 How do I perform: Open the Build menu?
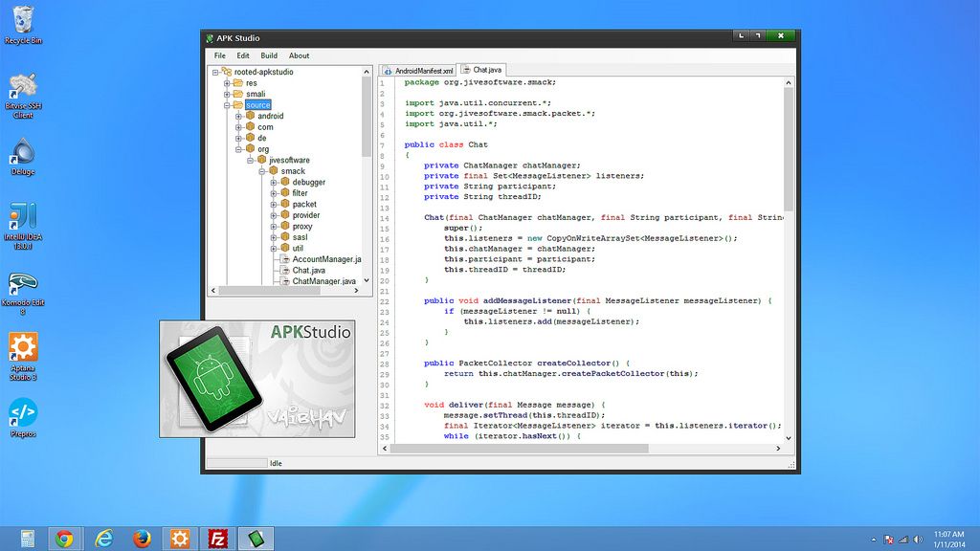click(x=269, y=55)
